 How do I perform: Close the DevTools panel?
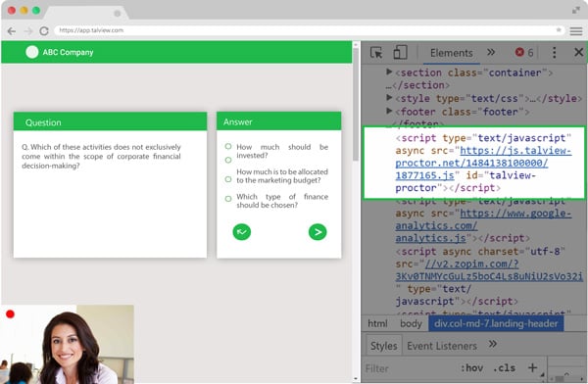point(578,52)
